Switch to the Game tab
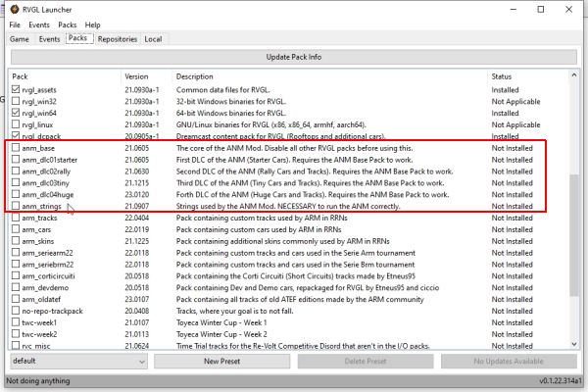 coord(20,39)
